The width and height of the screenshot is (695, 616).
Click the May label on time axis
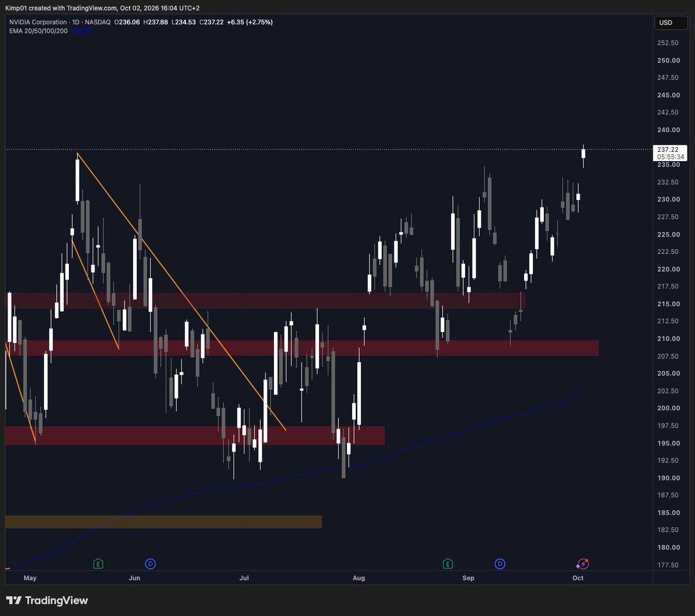[x=30, y=578]
